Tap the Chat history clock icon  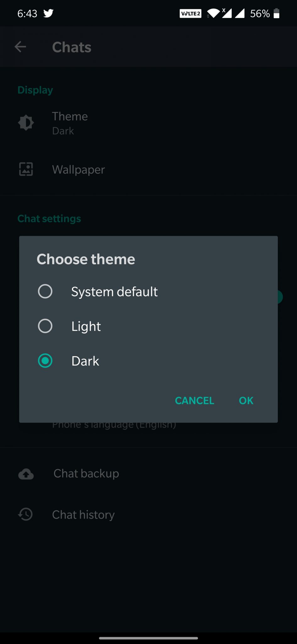[x=26, y=514]
